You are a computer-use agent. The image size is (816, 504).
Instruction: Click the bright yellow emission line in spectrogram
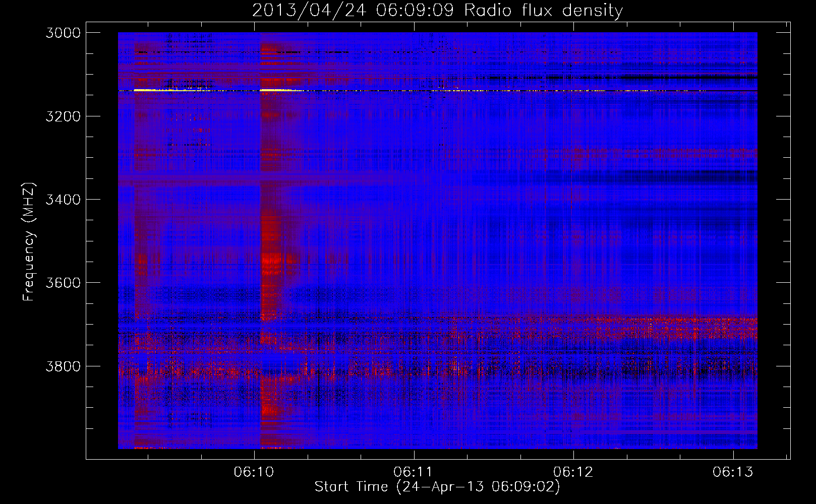pyautogui.click(x=437, y=90)
